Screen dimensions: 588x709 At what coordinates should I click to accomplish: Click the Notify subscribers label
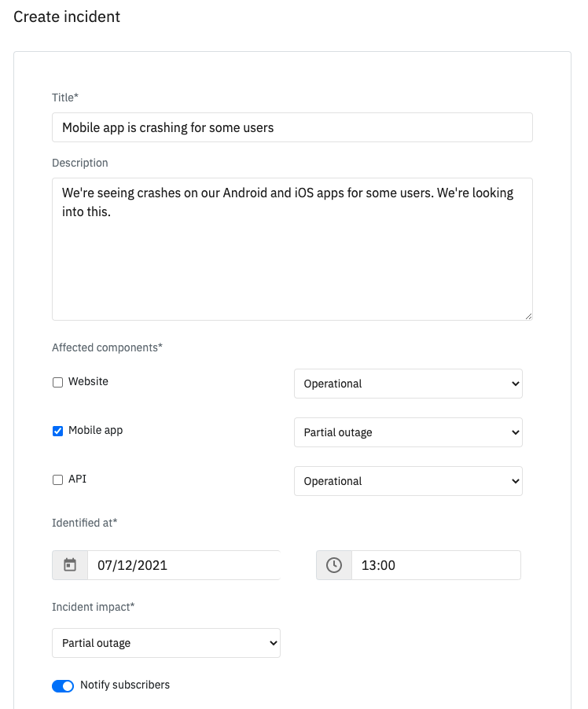tap(125, 685)
